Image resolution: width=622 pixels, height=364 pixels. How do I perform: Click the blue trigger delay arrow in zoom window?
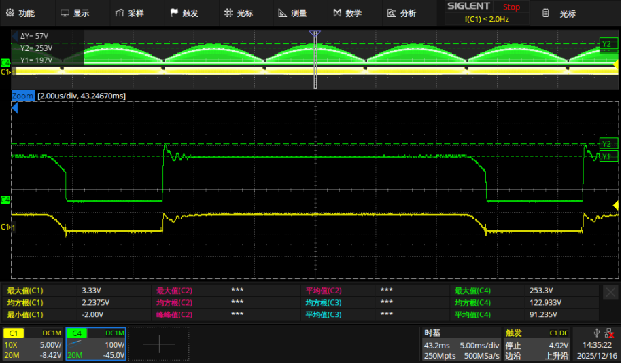(15, 107)
